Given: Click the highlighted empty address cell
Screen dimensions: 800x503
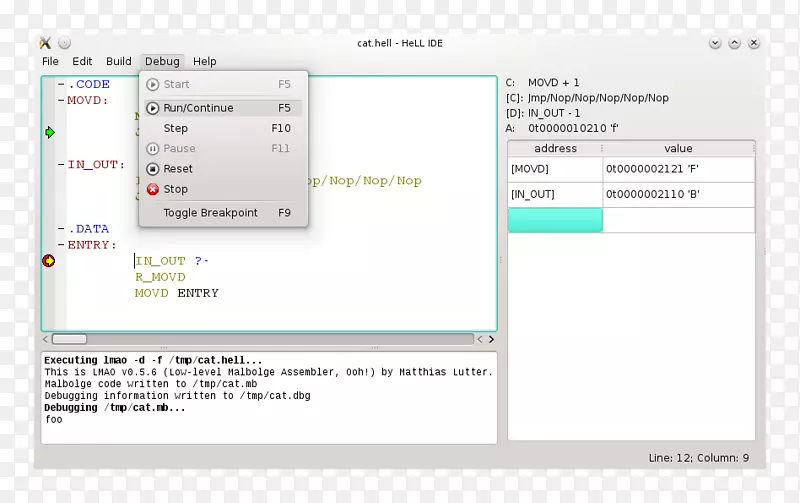Looking at the screenshot, I should point(555,220).
